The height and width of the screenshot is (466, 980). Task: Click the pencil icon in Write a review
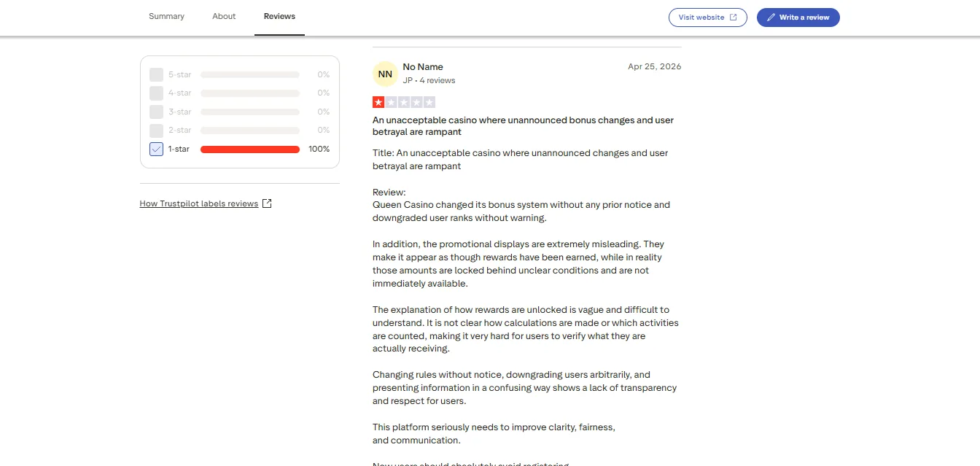(x=771, y=18)
